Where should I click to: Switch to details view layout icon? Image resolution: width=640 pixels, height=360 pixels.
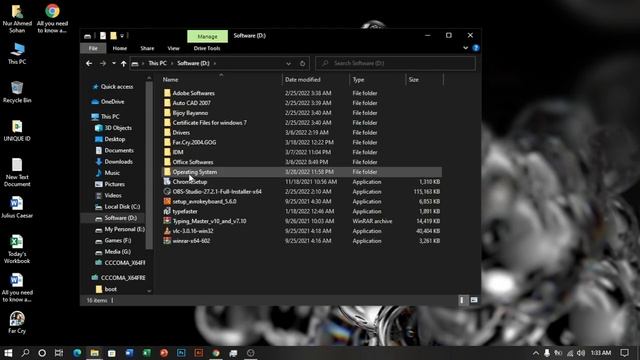pos(462,300)
